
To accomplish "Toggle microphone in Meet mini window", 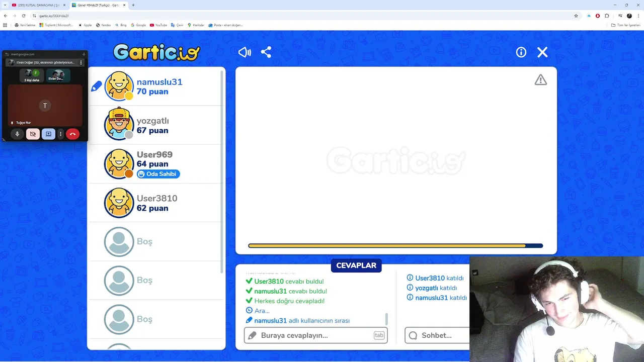I will click(x=17, y=134).
